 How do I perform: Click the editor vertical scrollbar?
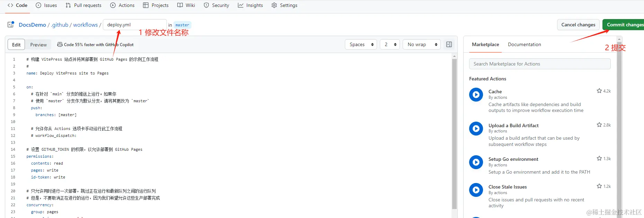coord(454,133)
